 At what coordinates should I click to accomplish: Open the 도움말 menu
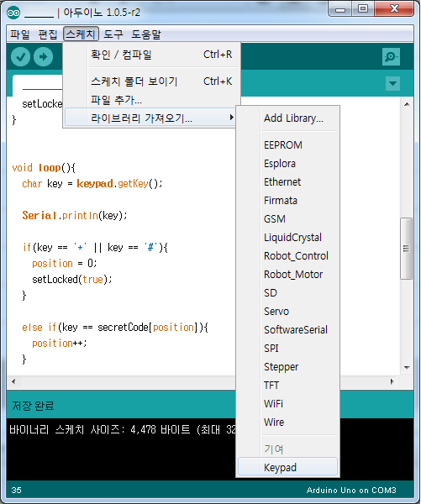(145, 34)
